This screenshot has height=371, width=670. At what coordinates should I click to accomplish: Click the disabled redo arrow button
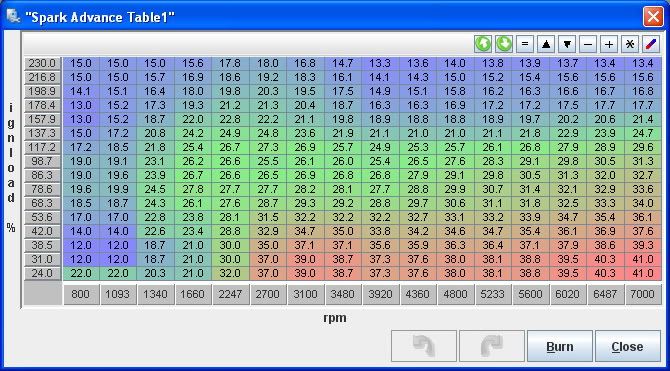(492, 346)
